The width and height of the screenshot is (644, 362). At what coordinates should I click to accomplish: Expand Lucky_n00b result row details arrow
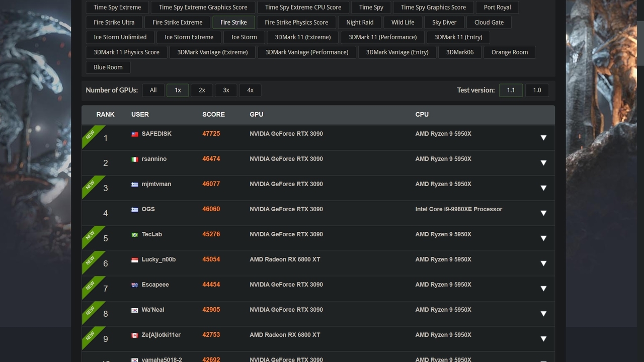[543, 263]
